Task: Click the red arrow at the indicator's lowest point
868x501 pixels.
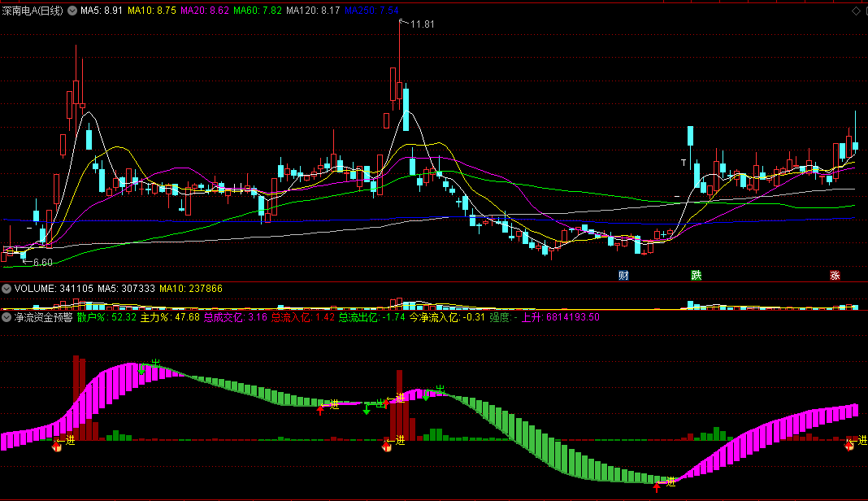Action: [657, 487]
